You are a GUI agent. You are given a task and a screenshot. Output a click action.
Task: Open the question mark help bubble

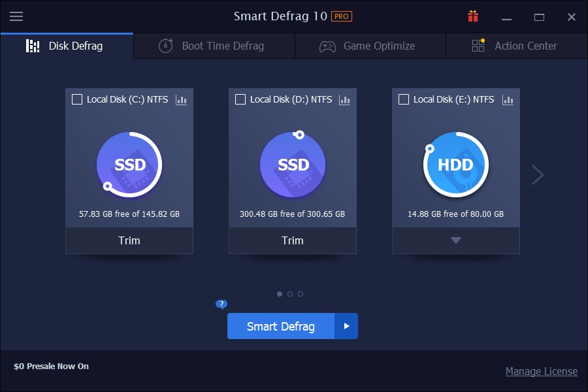221,304
